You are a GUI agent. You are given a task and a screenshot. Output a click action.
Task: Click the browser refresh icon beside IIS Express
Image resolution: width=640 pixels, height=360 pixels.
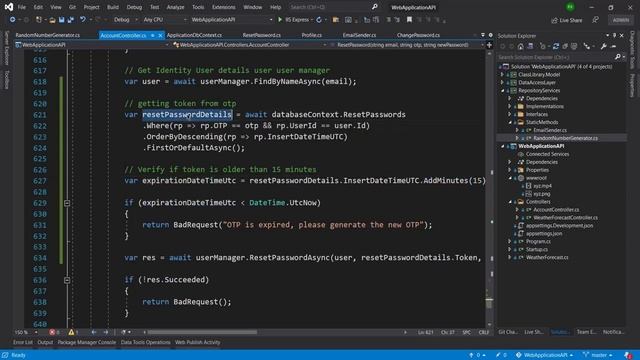(x=319, y=20)
